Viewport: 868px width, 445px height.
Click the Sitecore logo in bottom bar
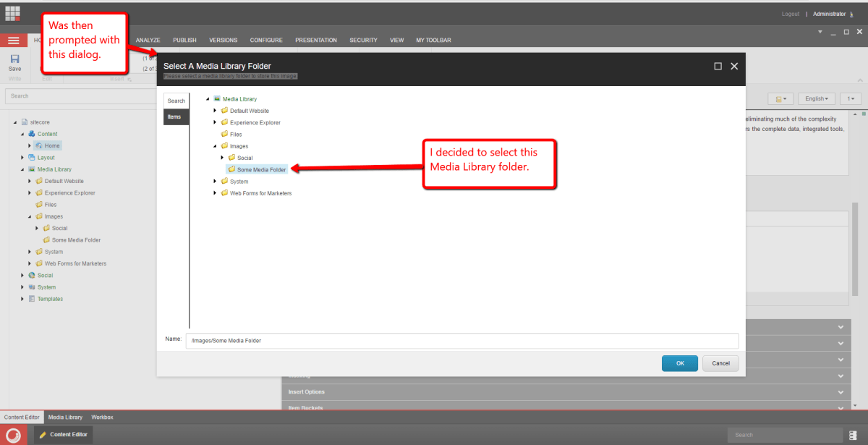pos(13,434)
